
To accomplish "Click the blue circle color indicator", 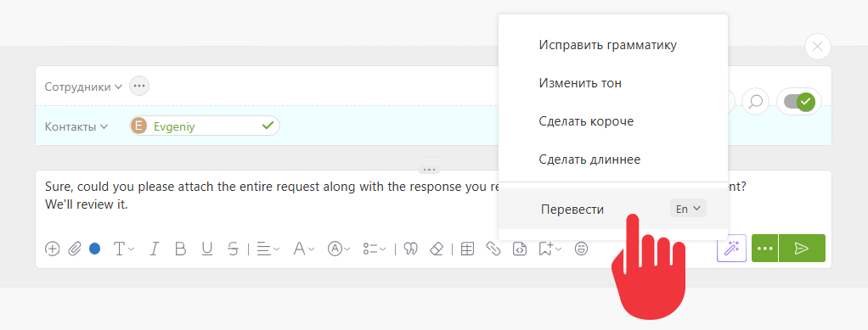I will (x=94, y=249).
